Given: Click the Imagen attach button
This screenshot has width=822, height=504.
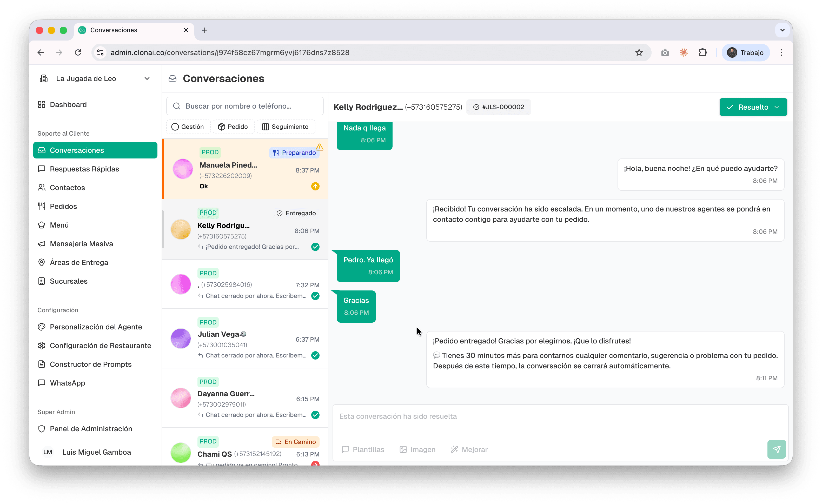Looking at the screenshot, I should 417,449.
